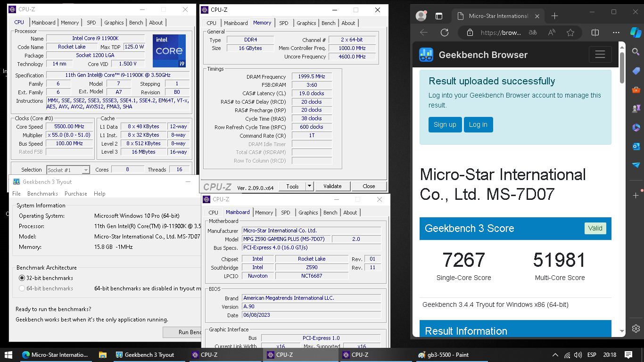Open Copilot in Edge

(636, 33)
